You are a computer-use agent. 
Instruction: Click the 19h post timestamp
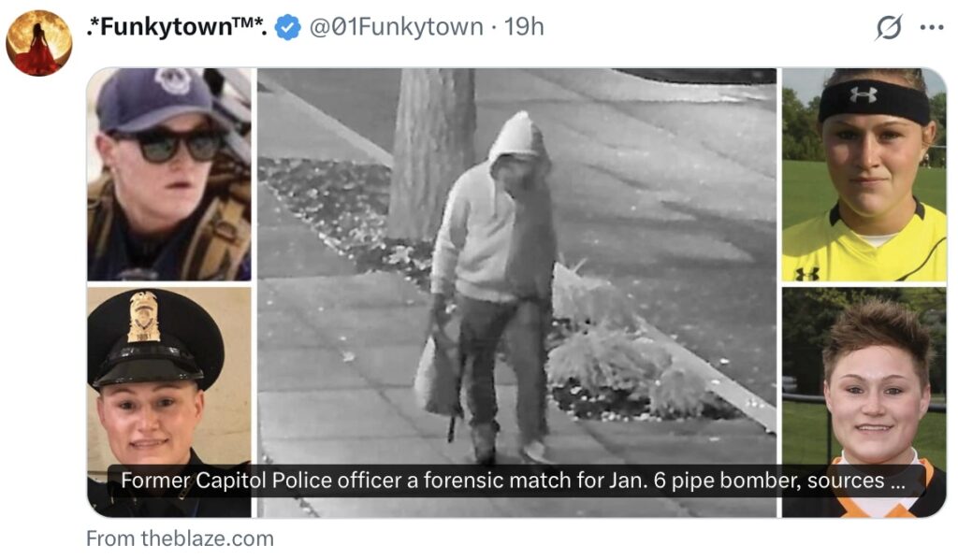coord(524,27)
